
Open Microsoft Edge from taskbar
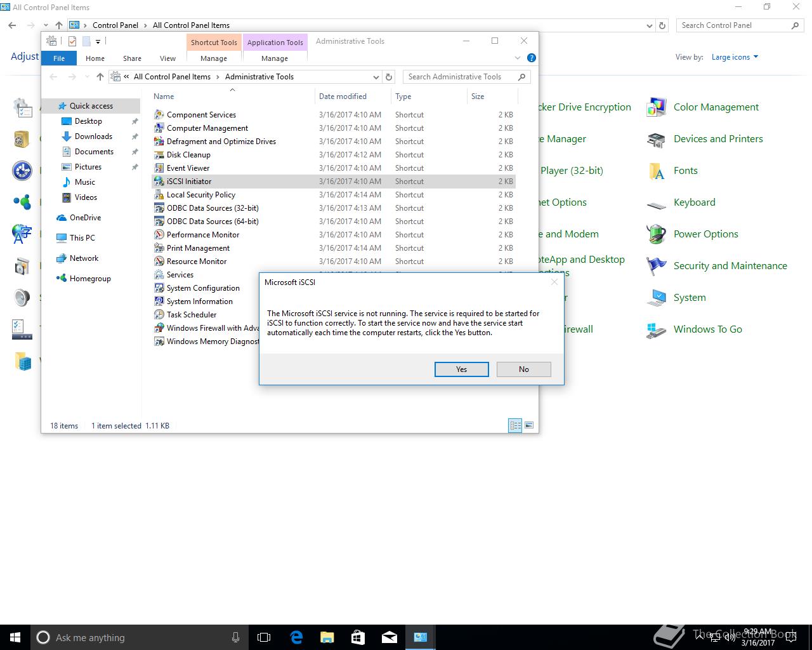pyautogui.click(x=296, y=637)
